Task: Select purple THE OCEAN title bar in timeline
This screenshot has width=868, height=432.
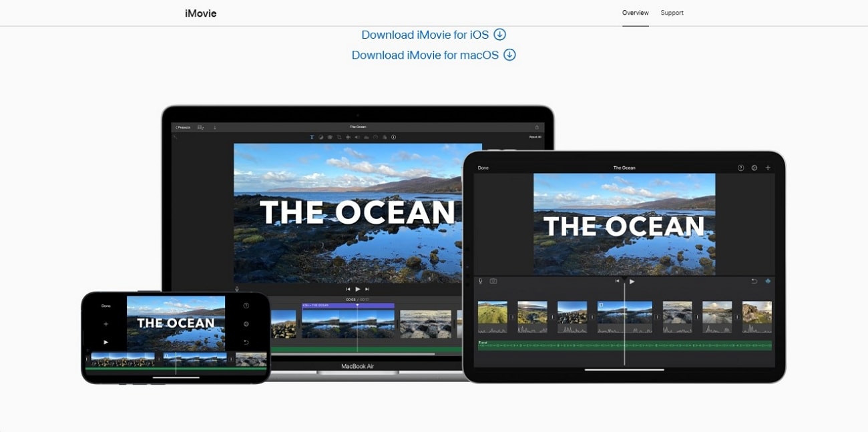Action: click(348, 305)
